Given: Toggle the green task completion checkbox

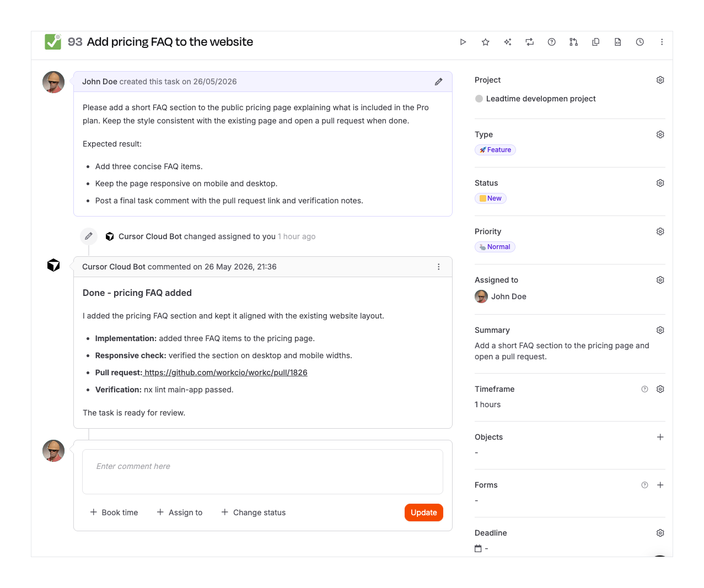Looking at the screenshot, I should coord(53,41).
